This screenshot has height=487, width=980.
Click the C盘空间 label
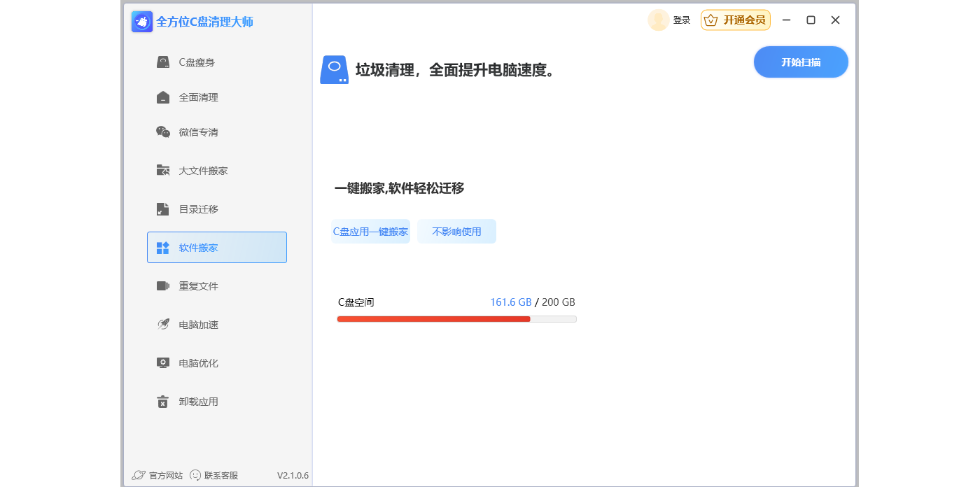point(356,302)
